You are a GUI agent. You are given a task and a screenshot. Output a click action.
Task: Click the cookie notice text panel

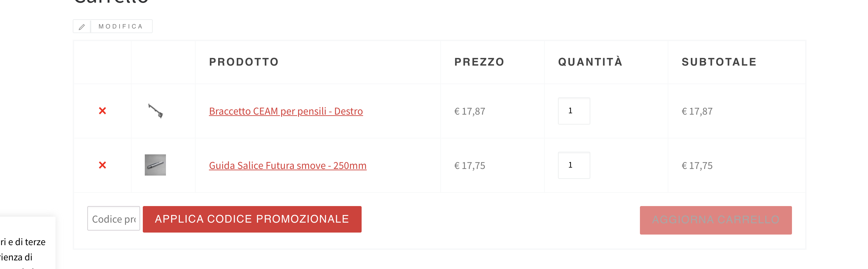[x=28, y=243]
